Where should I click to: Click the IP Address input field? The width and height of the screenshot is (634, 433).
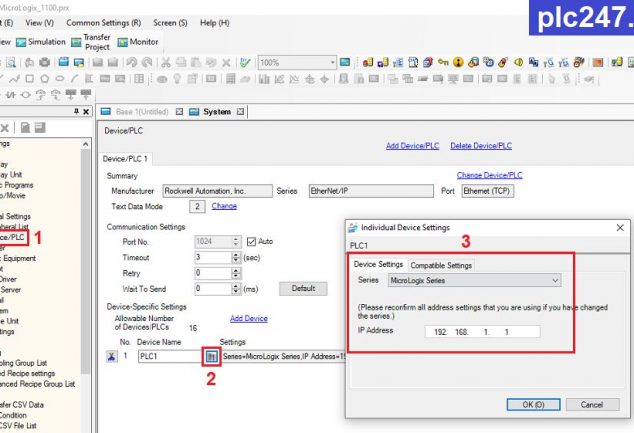click(x=482, y=332)
